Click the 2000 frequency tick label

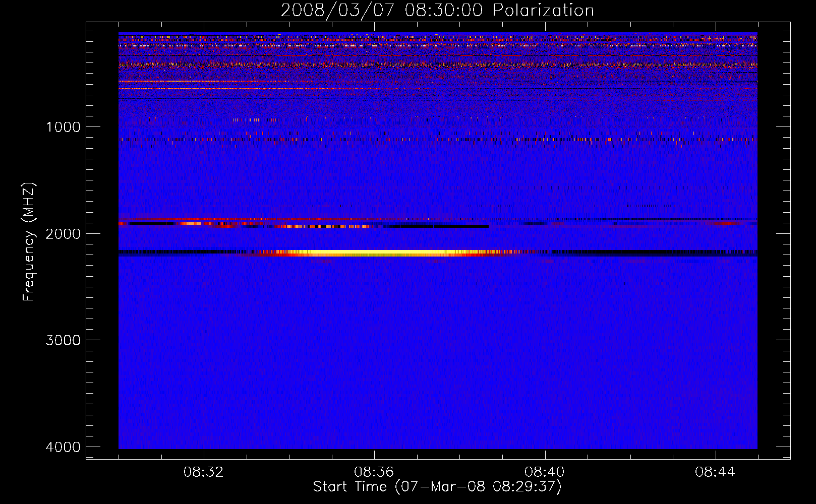63,234
